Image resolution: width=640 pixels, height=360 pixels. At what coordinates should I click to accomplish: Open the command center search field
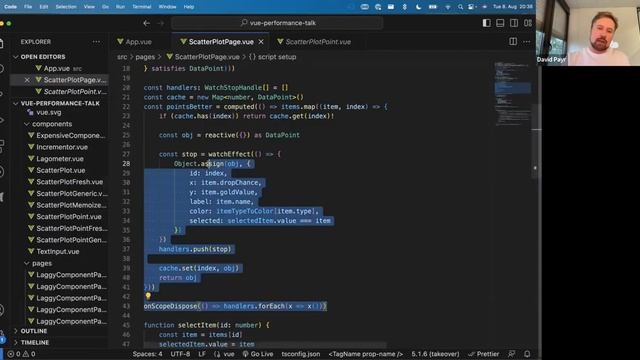point(278,23)
